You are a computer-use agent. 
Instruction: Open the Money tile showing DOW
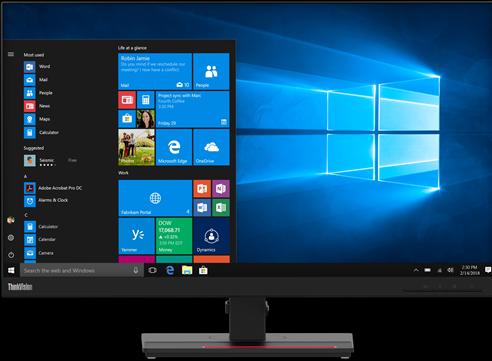[x=174, y=236]
